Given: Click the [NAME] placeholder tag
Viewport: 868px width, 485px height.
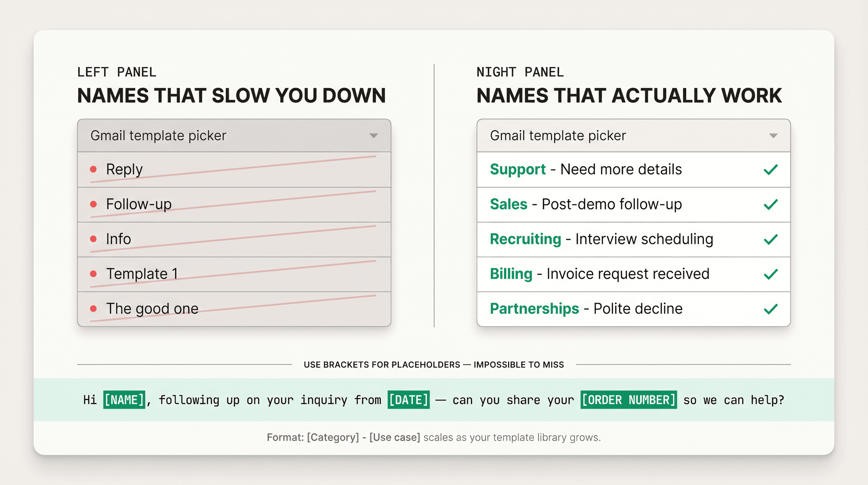Looking at the screenshot, I should click(x=124, y=400).
